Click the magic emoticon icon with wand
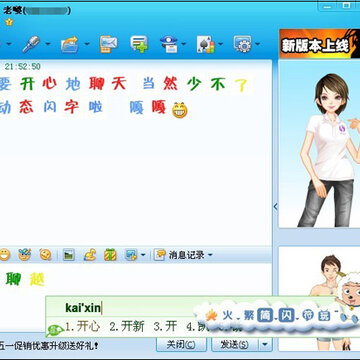Viewport: 360px width, 360px height. (x=24, y=255)
